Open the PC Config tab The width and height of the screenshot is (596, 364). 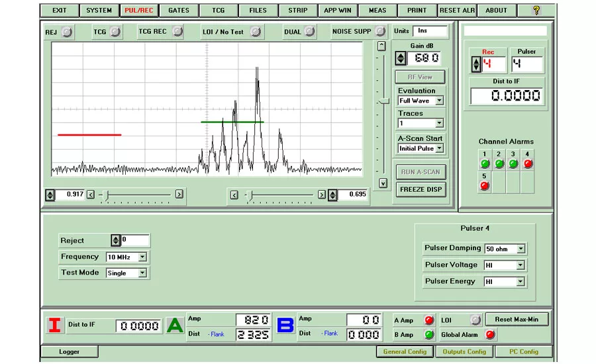pyautogui.click(x=523, y=352)
